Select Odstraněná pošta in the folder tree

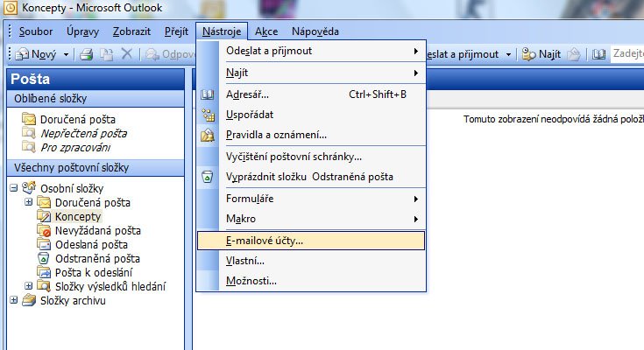point(97,258)
